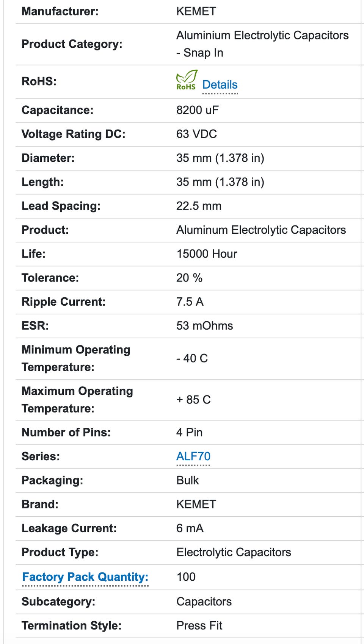Click the - 40 C minimum temperature value
This screenshot has width=364, height=644.
point(192,358)
